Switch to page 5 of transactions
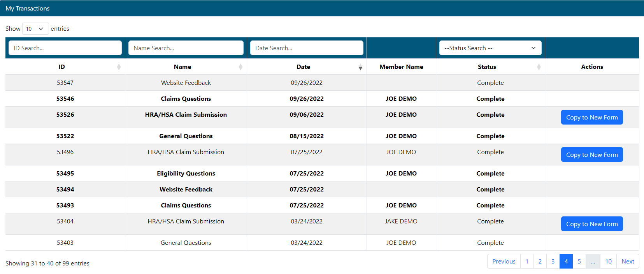 coord(579,262)
